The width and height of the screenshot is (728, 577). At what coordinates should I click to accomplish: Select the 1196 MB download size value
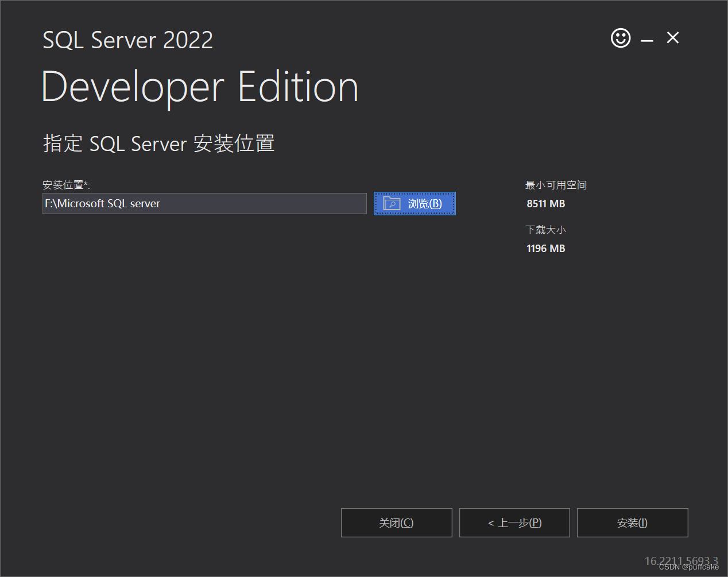coord(545,249)
